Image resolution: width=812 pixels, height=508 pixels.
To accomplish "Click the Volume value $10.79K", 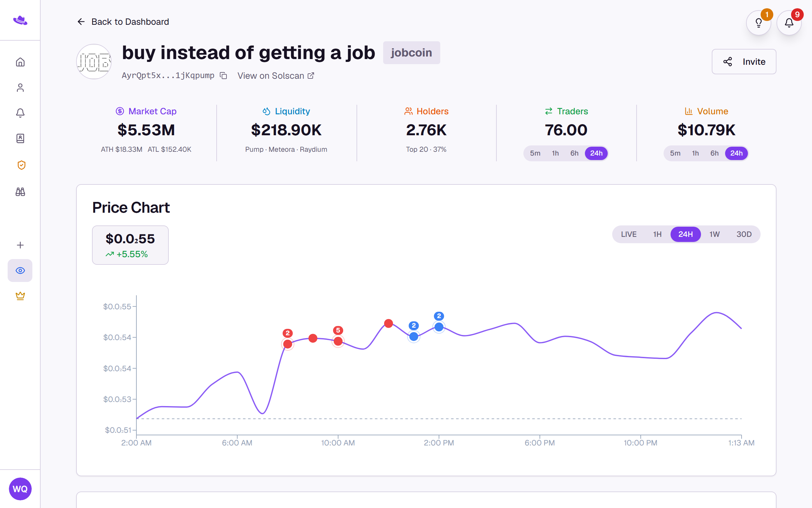I will [x=706, y=130].
